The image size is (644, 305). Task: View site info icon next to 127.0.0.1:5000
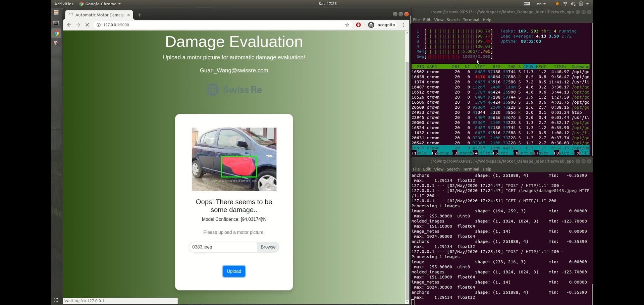click(98, 25)
